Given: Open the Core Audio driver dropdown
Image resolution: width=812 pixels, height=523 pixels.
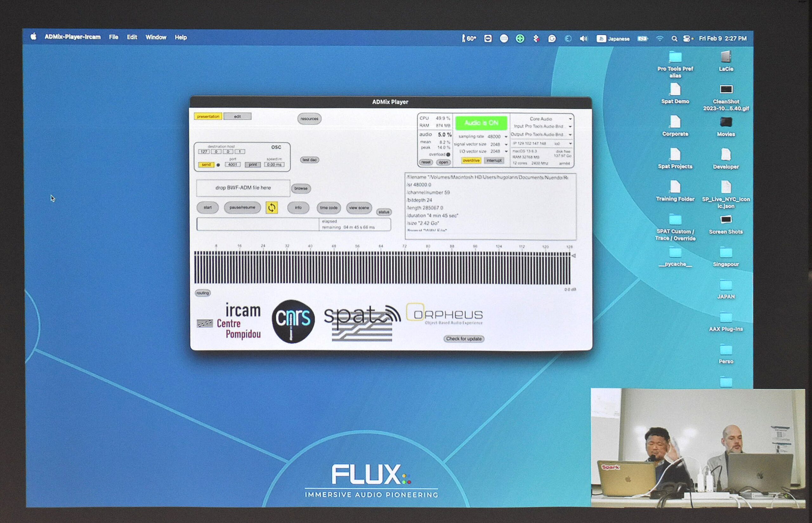Looking at the screenshot, I should click(x=542, y=119).
